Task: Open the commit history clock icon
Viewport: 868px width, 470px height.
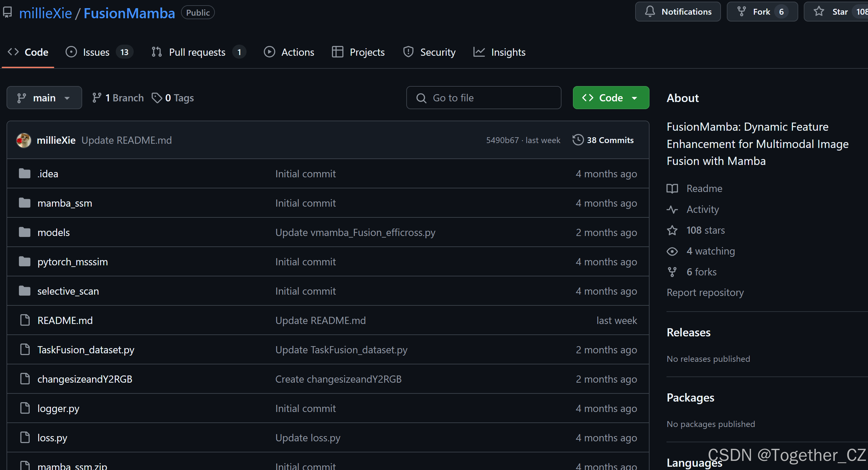Action: (578, 140)
